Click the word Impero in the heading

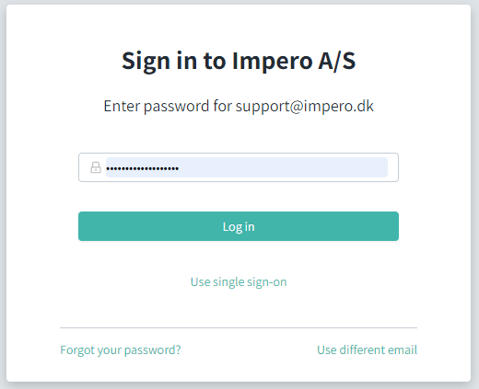tap(272, 61)
